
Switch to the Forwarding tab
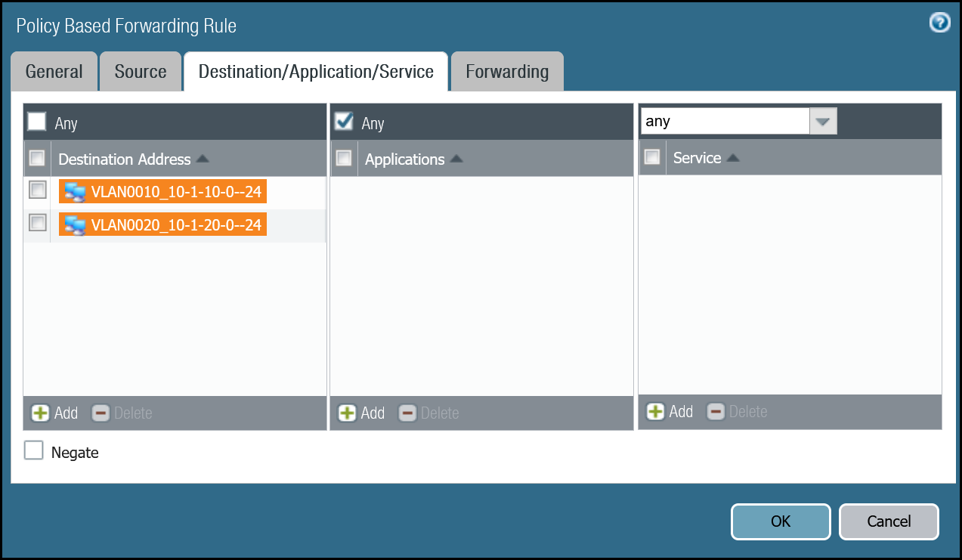tap(507, 72)
